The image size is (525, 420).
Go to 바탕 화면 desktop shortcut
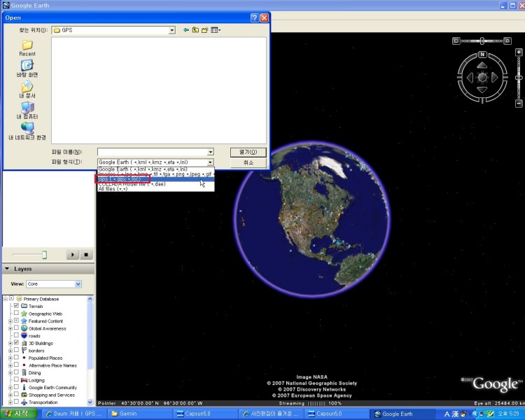[27, 69]
